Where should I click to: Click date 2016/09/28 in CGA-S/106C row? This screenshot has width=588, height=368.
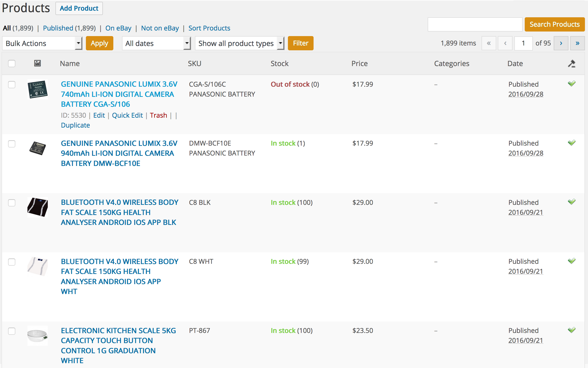pos(526,94)
